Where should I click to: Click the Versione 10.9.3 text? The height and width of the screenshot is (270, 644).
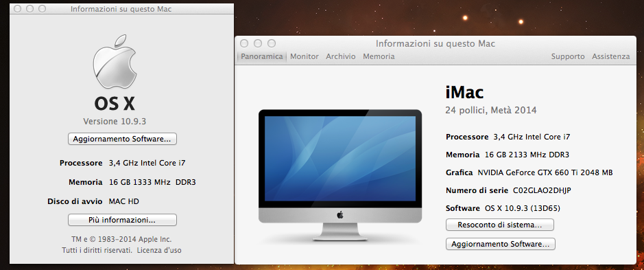(115, 121)
